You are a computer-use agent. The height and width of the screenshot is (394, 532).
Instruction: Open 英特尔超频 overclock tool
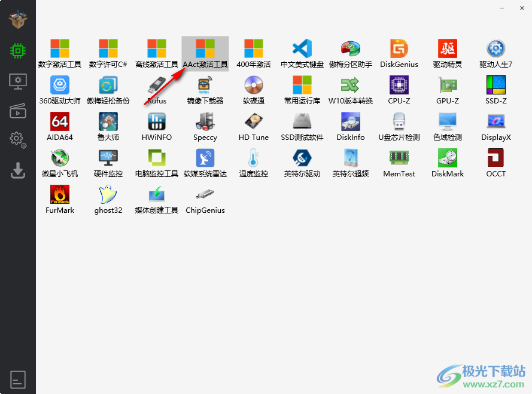[351, 163]
